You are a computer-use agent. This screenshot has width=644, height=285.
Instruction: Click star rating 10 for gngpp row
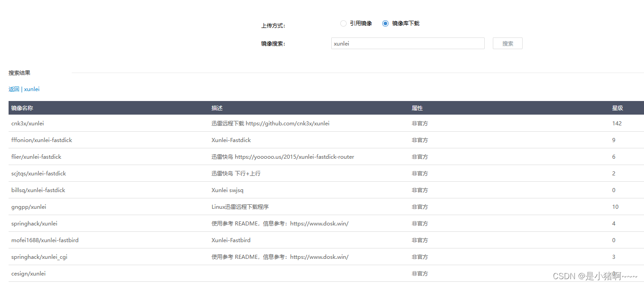pos(615,207)
